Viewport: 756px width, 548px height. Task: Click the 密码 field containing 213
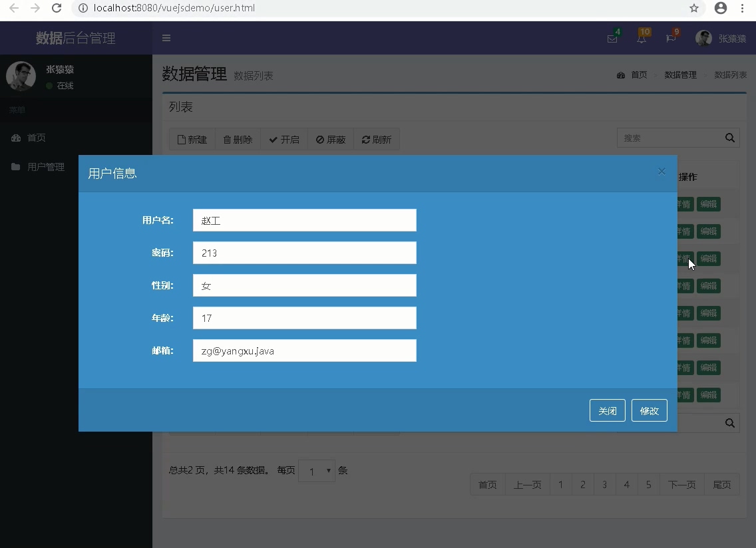tap(305, 253)
